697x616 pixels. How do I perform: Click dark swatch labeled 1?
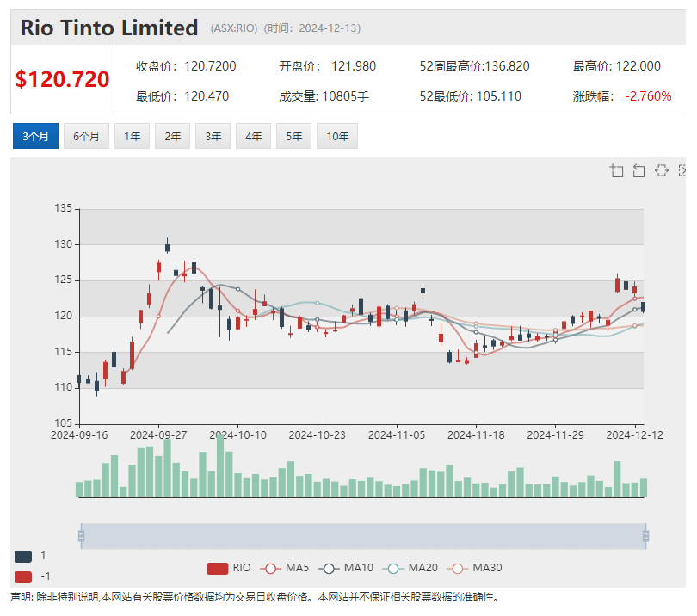pyautogui.click(x=23, y=556)
